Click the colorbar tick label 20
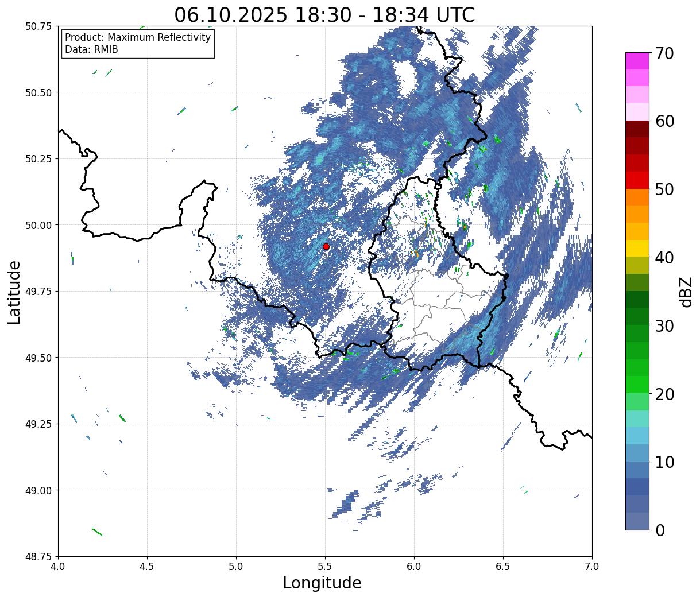The height and width of the screenshot is (597, 700). (664, 394)
